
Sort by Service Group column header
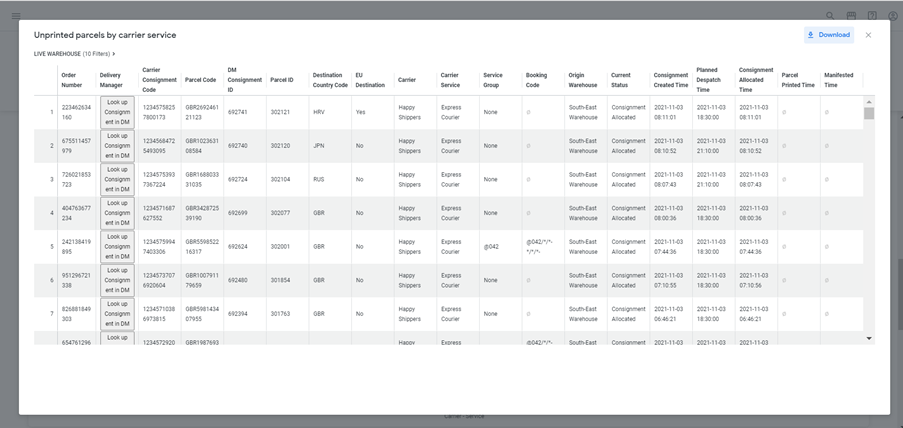493,80
